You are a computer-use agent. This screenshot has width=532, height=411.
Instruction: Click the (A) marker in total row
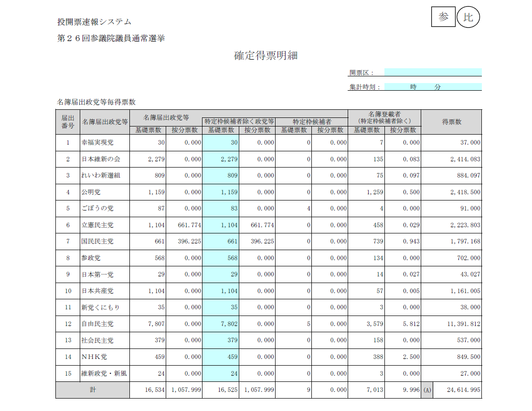[x=427, y=390]
